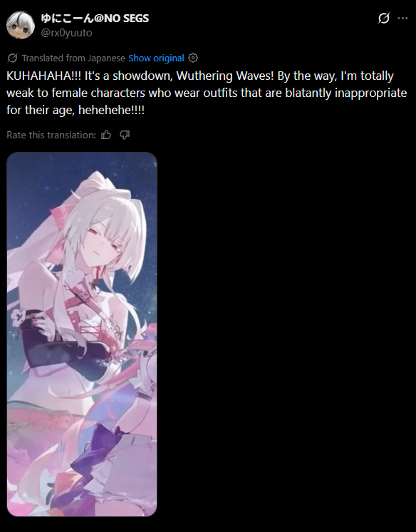This screenshot has height=532, width=416.
Task: Open the attached anime character image
Action: coord(82,334)
